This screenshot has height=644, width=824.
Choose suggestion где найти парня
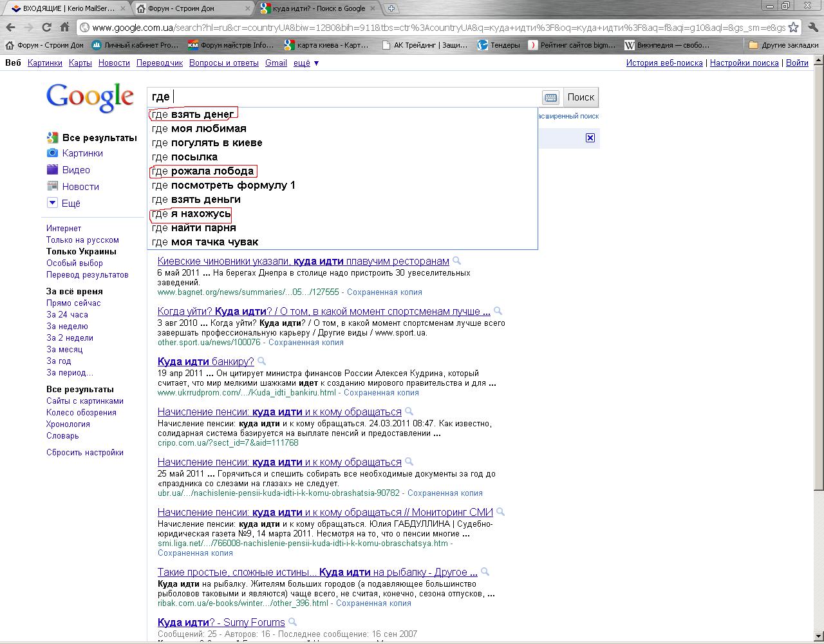[342, 227]
